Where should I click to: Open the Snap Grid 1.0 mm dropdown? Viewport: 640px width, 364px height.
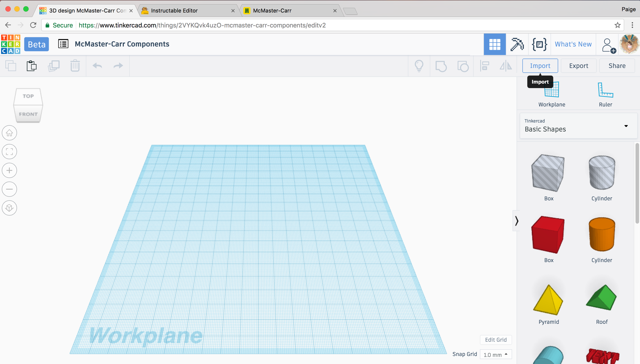click(495, 354)
